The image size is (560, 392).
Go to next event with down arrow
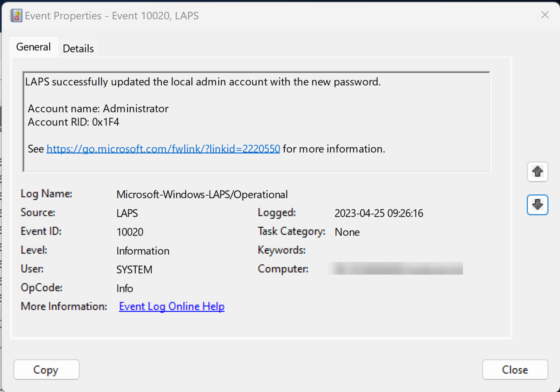point(537,205)
